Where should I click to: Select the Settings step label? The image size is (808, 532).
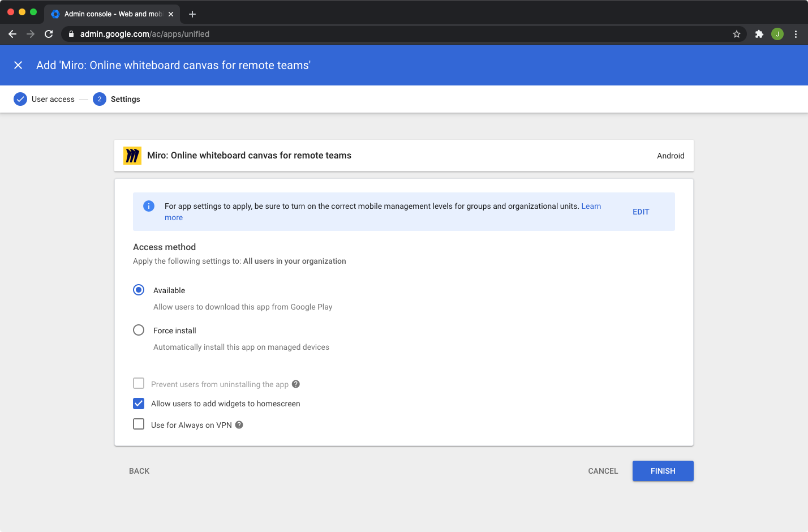(x=126, y=99)
